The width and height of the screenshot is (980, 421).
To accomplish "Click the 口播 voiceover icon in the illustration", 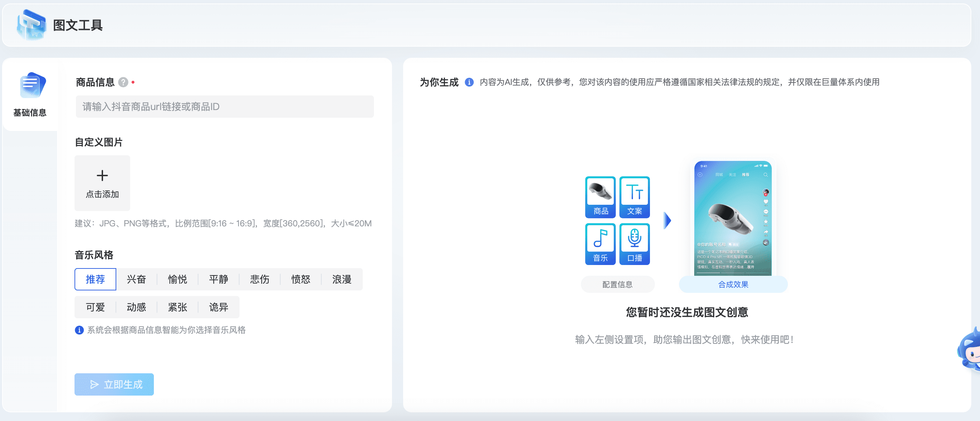I will (x=635, y=244).
